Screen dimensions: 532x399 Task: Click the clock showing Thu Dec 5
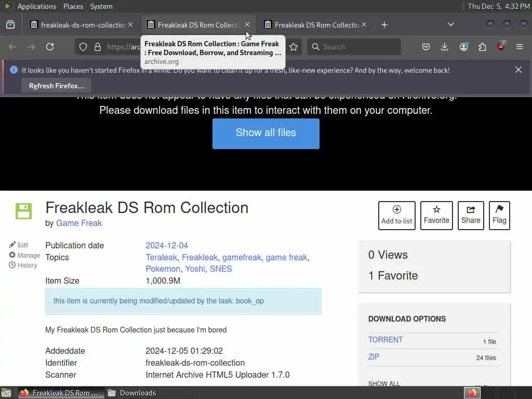click(x=499, y=6)
